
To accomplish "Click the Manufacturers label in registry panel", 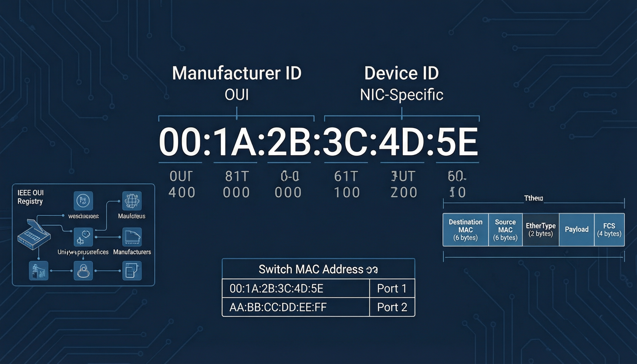I will (x=132, y=252).
